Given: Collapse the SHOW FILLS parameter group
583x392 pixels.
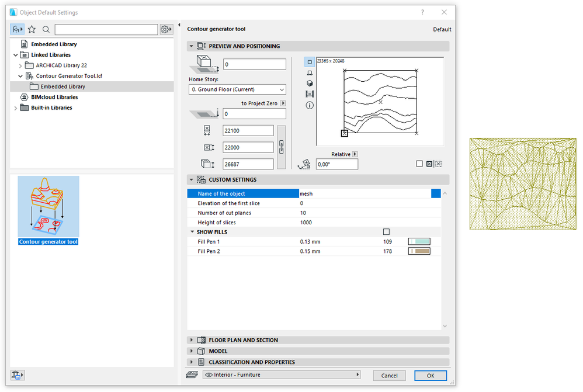Looking at the screenshot, I should (192, 232).
